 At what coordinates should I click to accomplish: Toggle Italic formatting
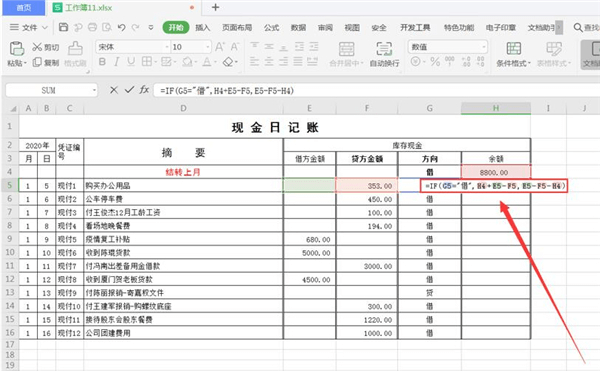tap(116, 62)
